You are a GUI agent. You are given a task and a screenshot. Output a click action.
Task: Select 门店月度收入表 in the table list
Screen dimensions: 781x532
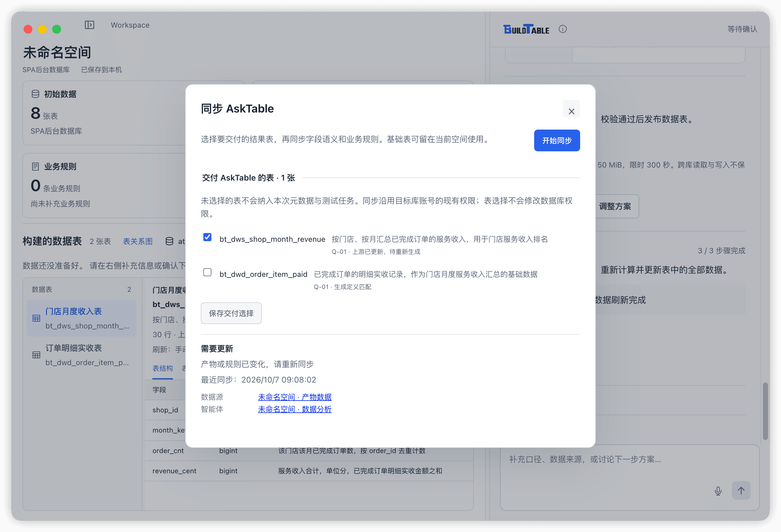[81, 318]
